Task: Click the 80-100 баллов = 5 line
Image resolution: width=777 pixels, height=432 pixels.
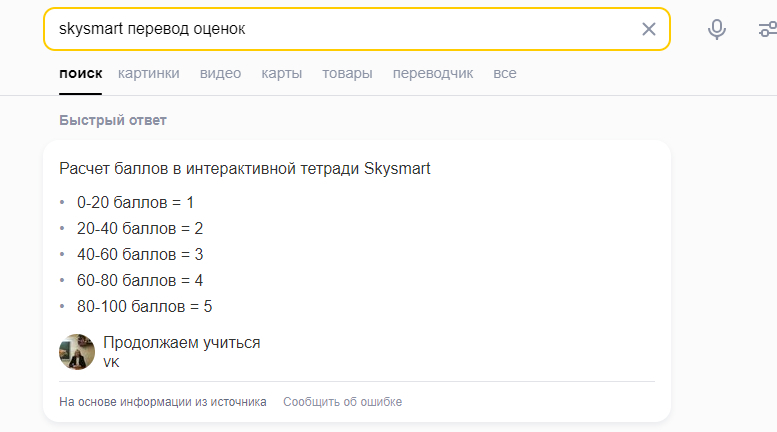Action: 144,306
